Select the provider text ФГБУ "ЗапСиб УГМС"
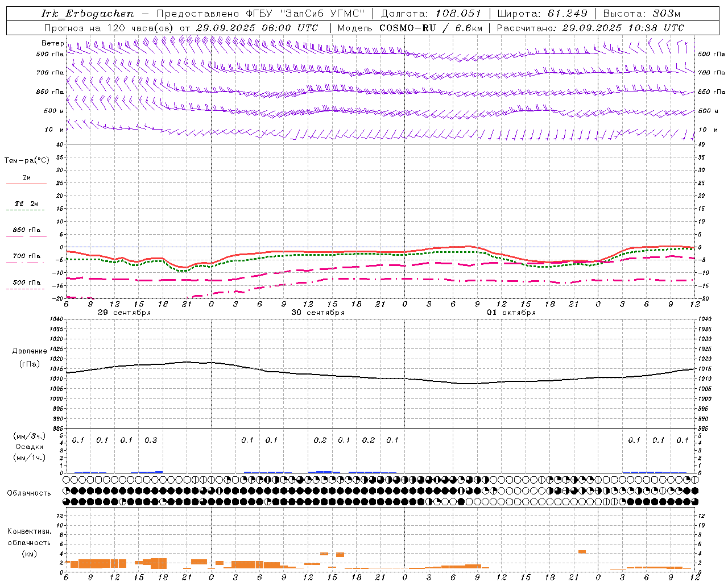 [305, 14]
